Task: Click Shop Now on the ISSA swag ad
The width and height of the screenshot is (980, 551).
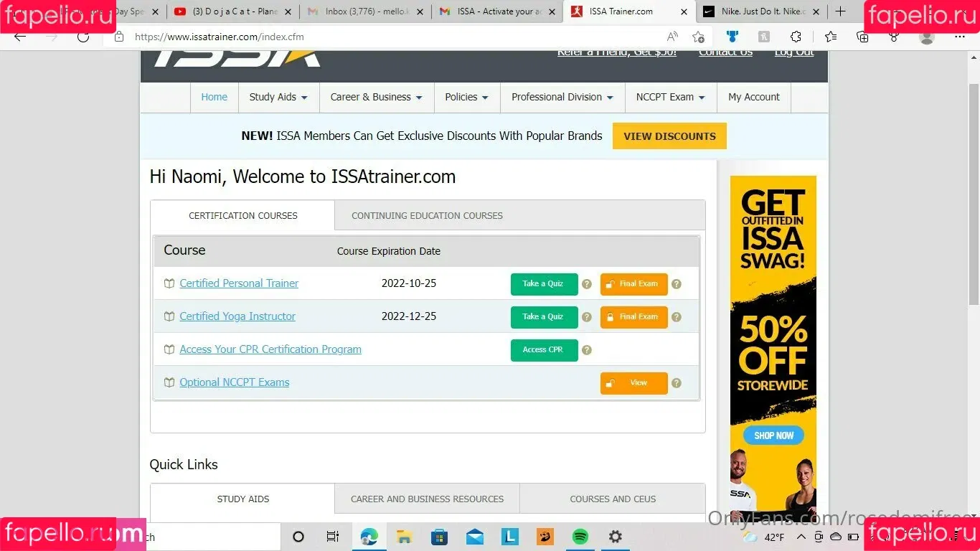Action: point(773,435)
